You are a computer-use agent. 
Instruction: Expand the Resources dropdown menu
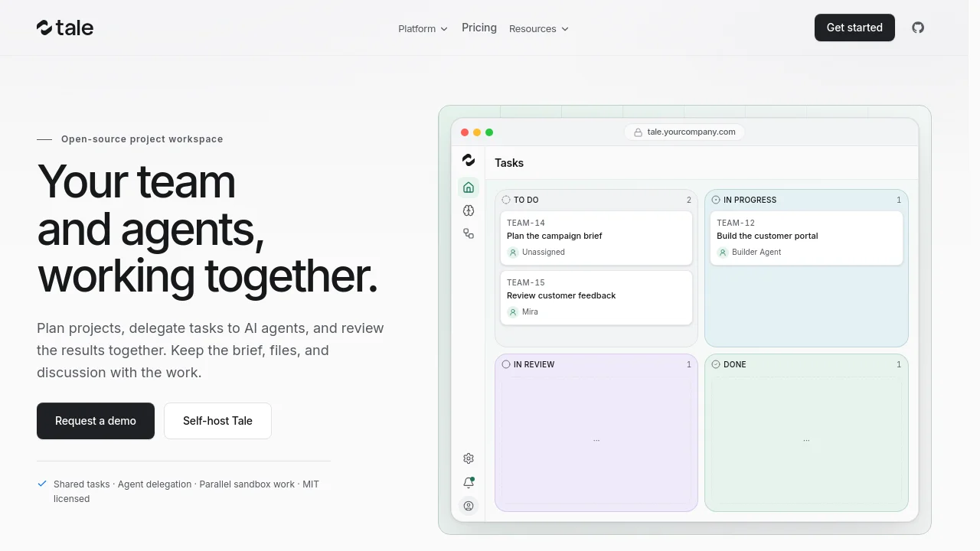click(539, 28)
